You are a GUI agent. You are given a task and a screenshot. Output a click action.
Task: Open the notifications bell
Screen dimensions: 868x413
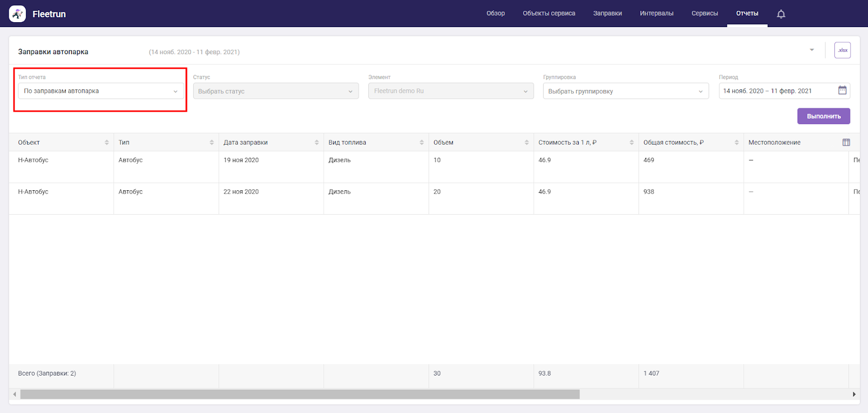pyautogui.click(x=781, y=14)
